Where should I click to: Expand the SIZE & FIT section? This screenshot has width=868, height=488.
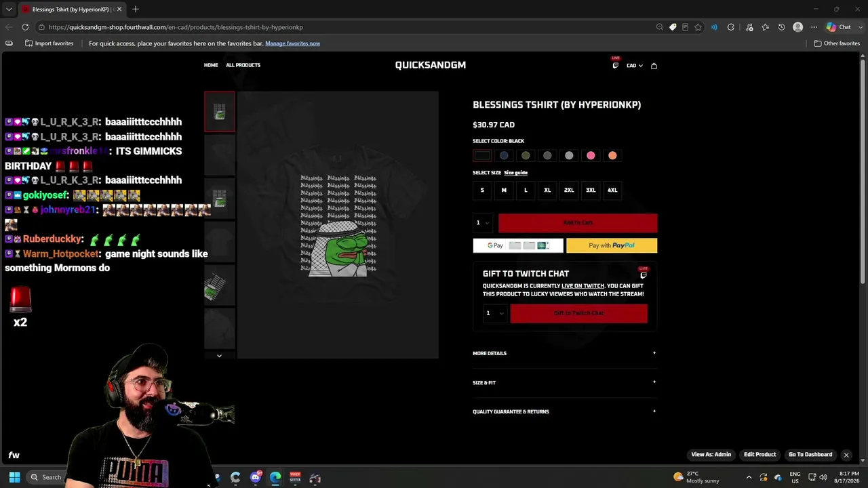(565, 382)
